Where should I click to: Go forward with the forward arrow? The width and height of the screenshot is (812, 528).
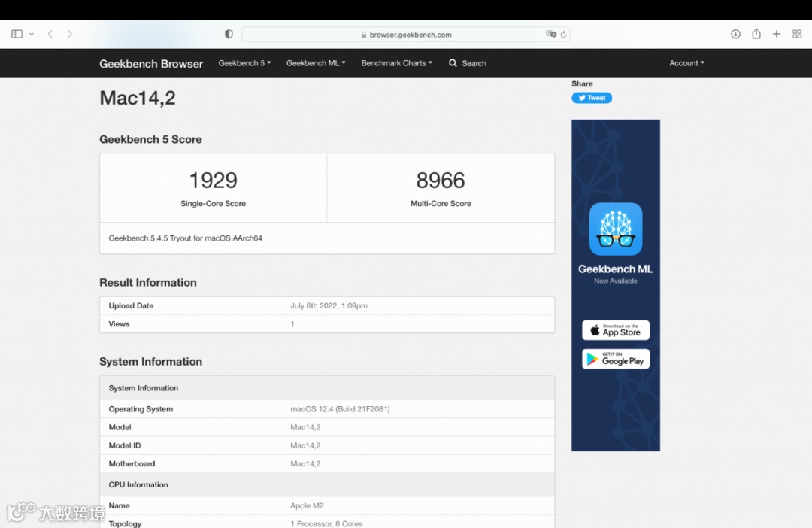[69, 34]
